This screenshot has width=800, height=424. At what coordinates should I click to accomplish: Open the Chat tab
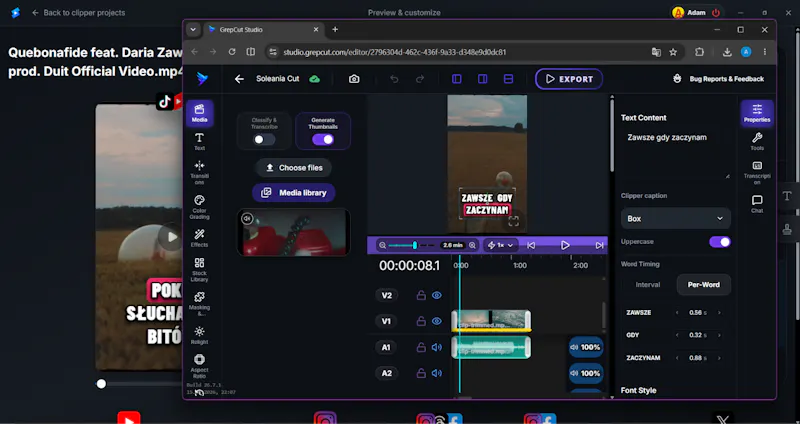coord(757,204)
